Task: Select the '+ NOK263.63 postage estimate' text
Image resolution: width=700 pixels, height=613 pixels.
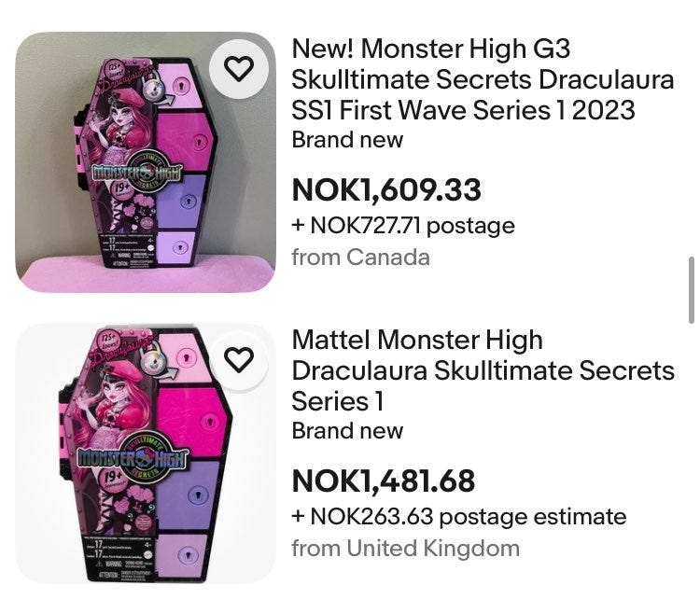Action: [458, 516]
